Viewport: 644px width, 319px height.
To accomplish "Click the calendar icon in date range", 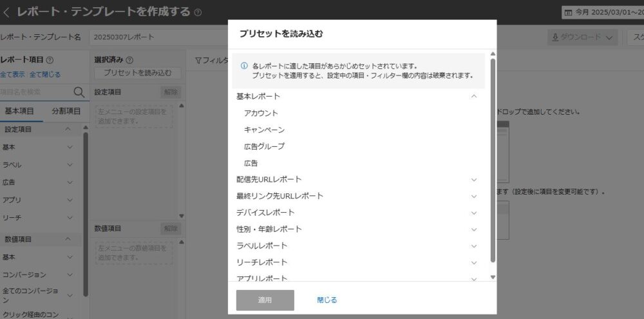I will (568, 12).
